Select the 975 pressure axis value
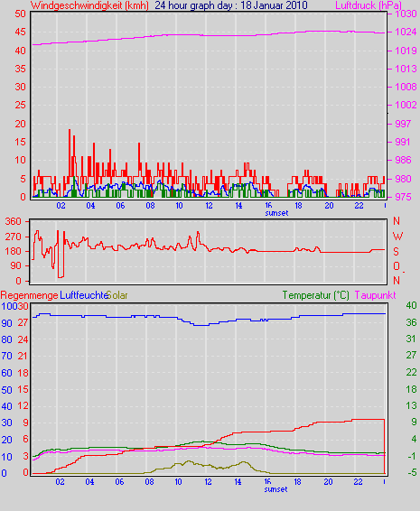 tap(403, 197)
